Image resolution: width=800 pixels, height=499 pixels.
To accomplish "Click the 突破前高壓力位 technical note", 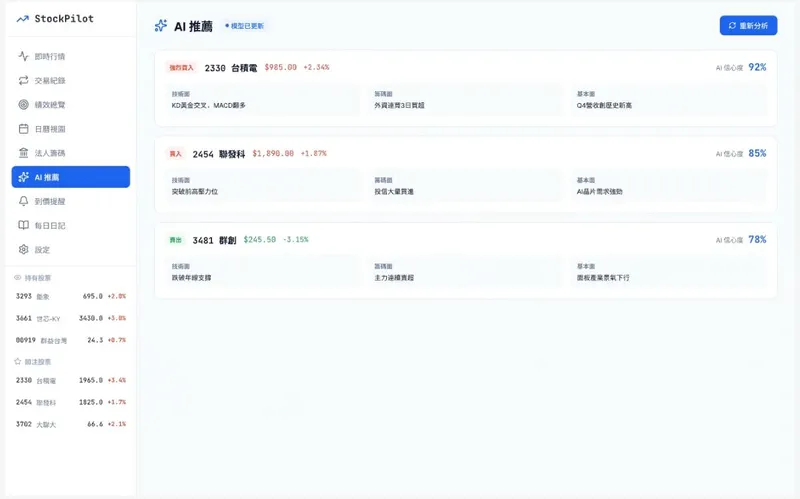I will coord(195,192).
